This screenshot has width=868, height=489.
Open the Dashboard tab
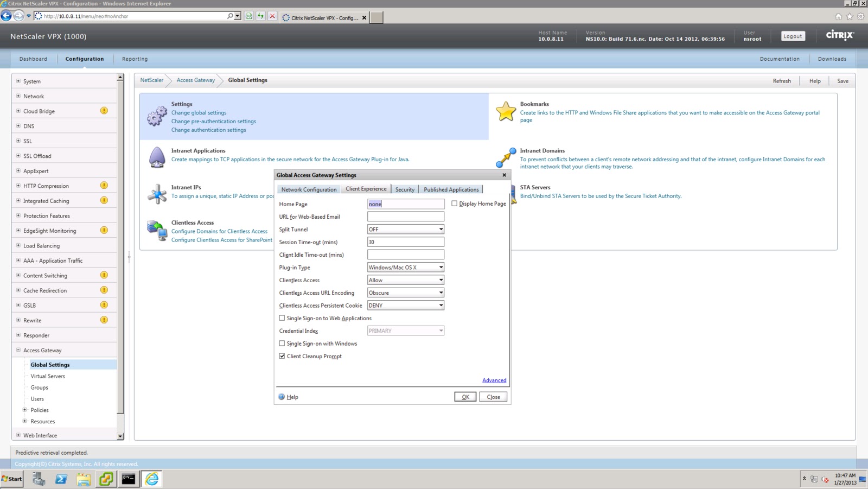[x=33, y=59]
